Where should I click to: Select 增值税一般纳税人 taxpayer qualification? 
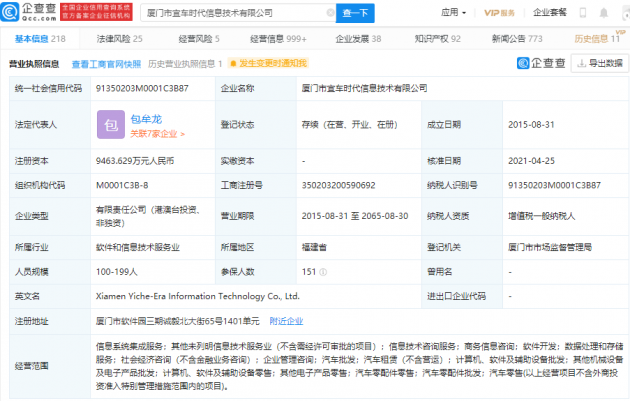coord(541,216)
